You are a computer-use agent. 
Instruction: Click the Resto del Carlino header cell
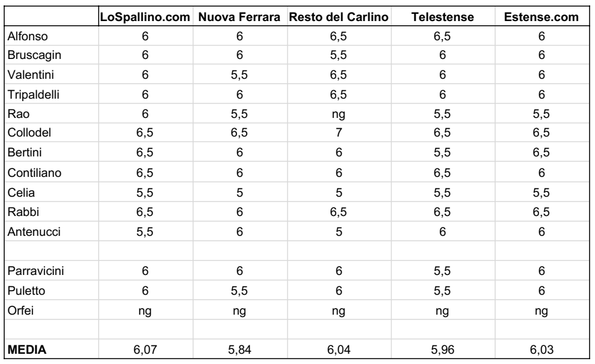[x=339, y=17]
